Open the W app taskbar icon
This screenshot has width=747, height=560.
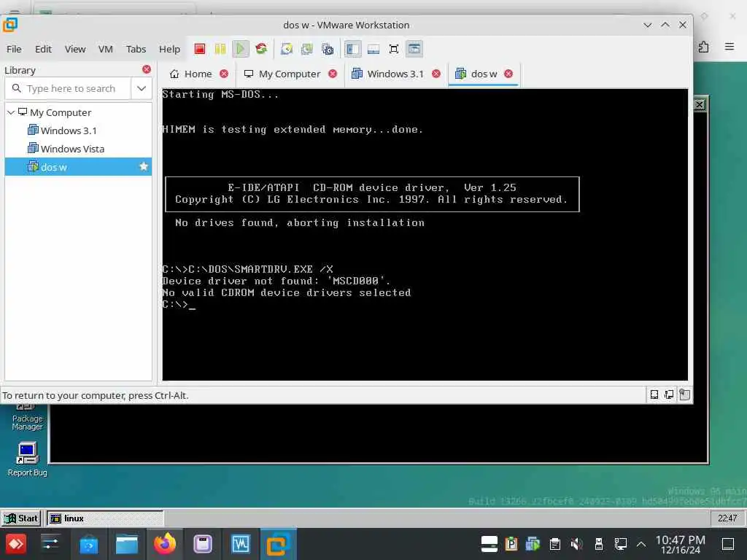[x=241, y=544]
